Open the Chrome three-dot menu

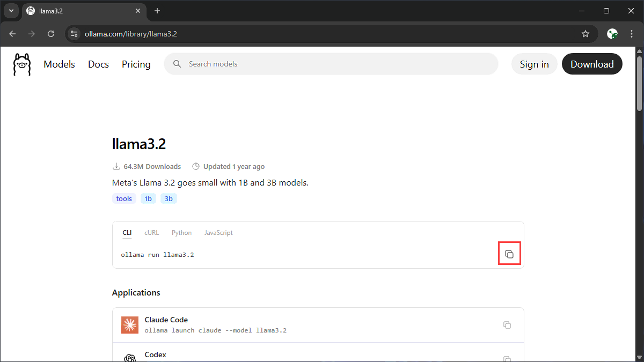[632, 34]
